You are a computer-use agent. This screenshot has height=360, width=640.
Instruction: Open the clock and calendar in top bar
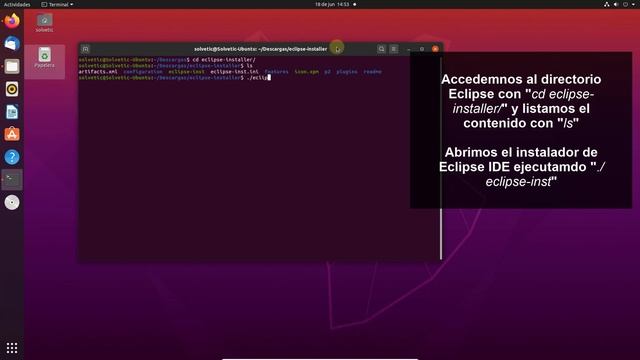click(332, 4)
